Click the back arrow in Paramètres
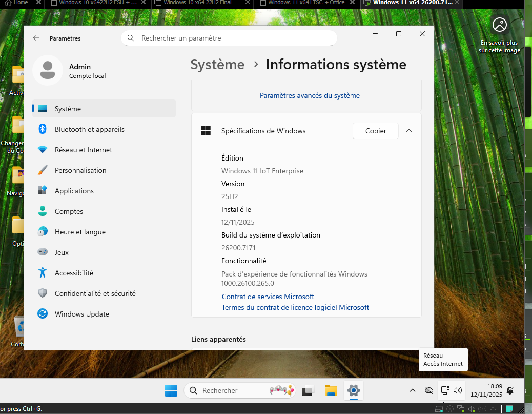532x414 pixels. tap(36, 38)
